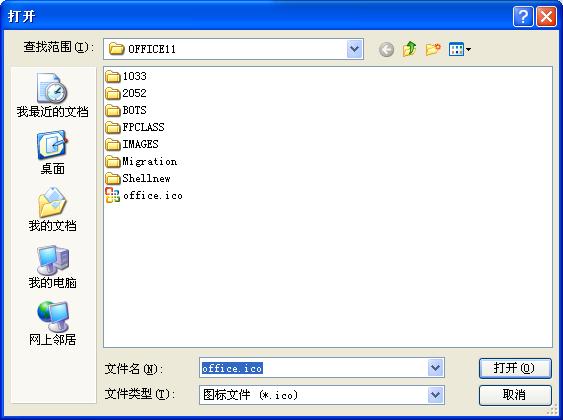The height and width of the screenshot is (420, 563).
Task: Go back to the previous folder
Action: click(386, 50)
